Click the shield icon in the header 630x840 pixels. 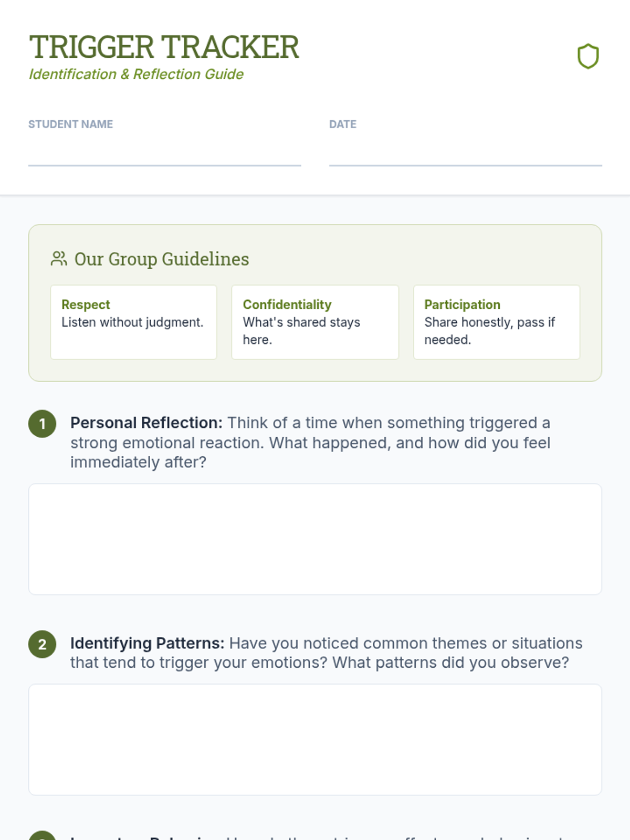point(588,56)
